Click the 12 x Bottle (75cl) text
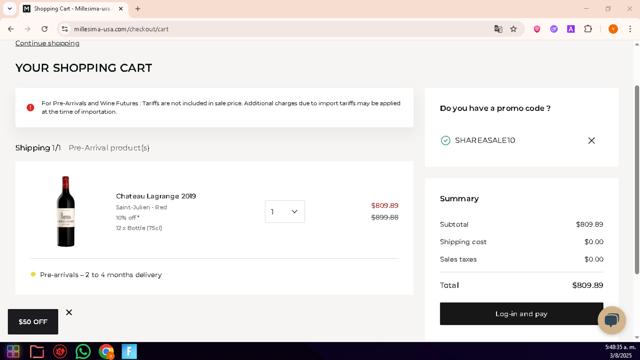640x360 pixels. point(139,228)
